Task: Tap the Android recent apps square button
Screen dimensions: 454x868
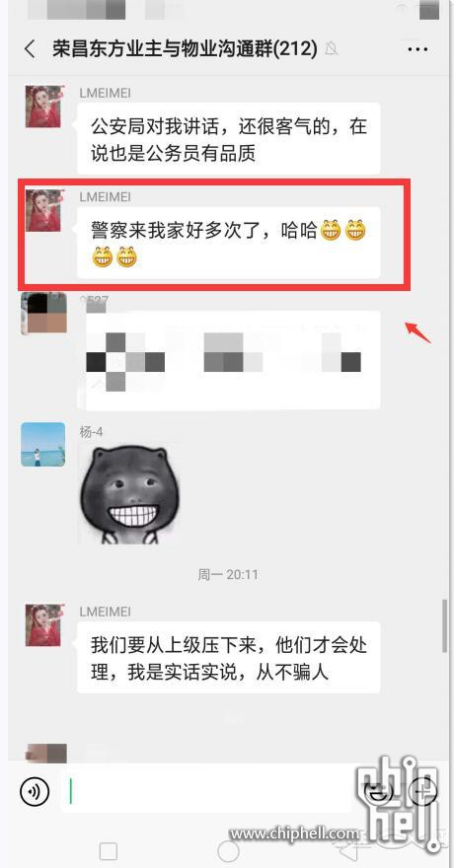Action: tap(108, 851)
